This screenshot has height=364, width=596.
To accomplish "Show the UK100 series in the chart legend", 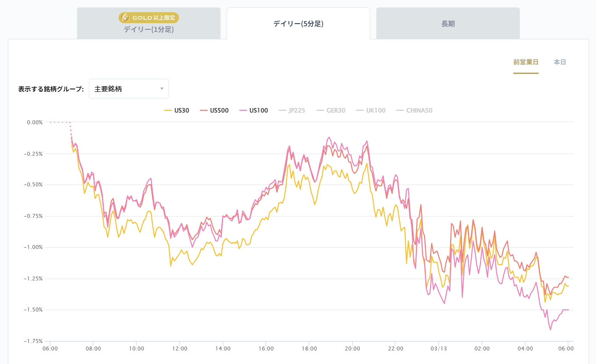I will pos(375,110).
